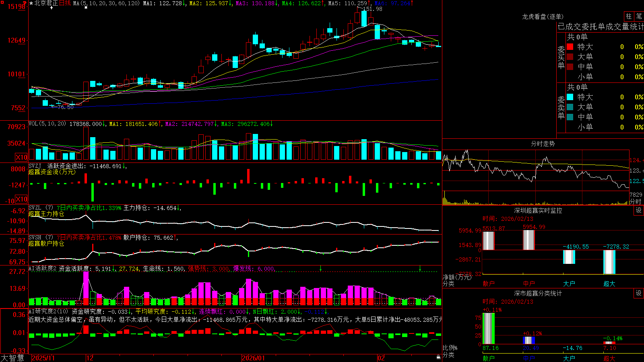Click the AI研究度2(10) indicator name
Image resolution: width=644 pixels, height=362 pixels.
[x=49, y=311]
